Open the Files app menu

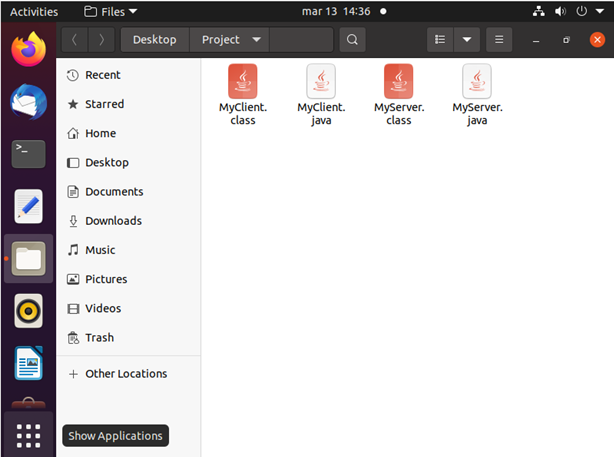[110, 12]
